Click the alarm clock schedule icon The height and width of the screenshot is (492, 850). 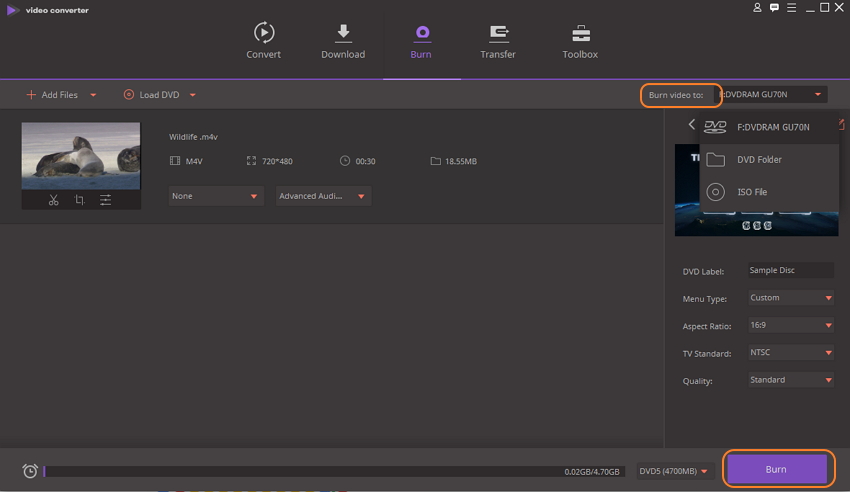tap(30, 471)
